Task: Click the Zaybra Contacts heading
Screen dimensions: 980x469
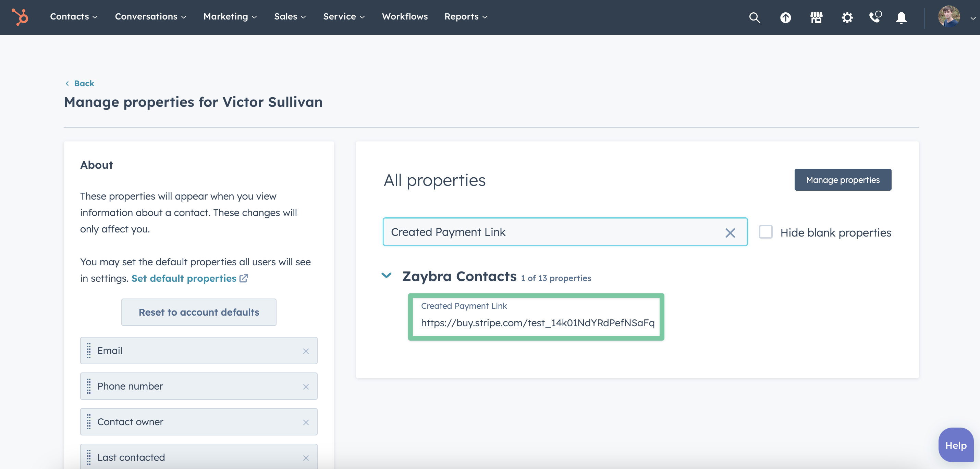Action: 459,276
